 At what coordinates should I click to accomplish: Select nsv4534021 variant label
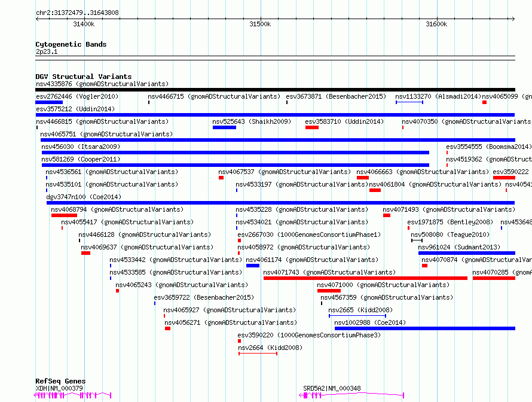302,222
